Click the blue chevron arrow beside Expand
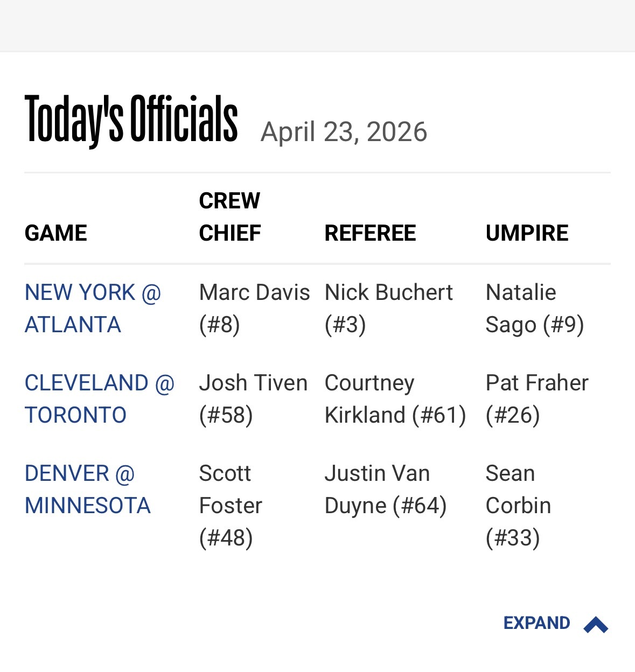Viewport: 635px width, 672px height. tap(595, 625)
